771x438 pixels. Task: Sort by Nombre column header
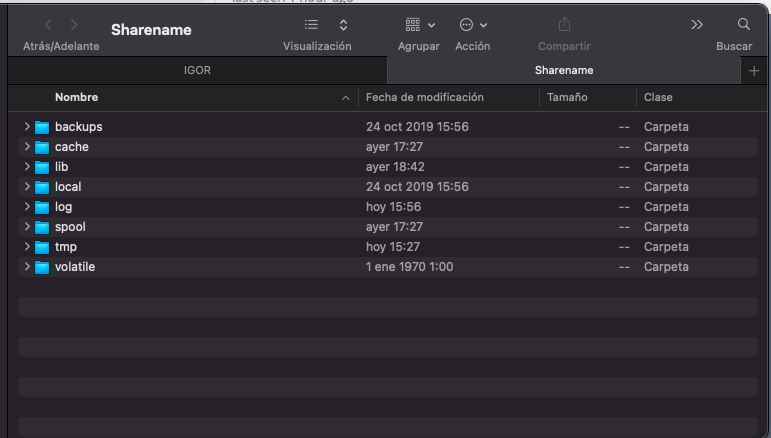(x=76, y=98)
